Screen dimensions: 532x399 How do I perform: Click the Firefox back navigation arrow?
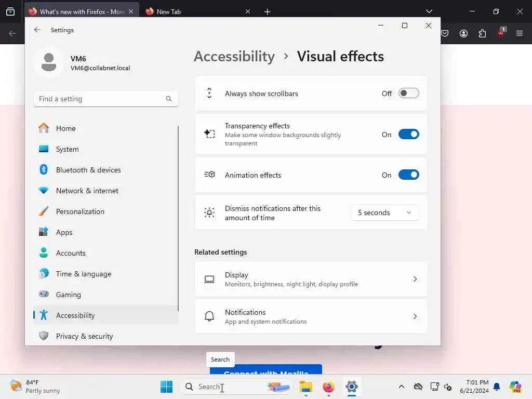12,33
